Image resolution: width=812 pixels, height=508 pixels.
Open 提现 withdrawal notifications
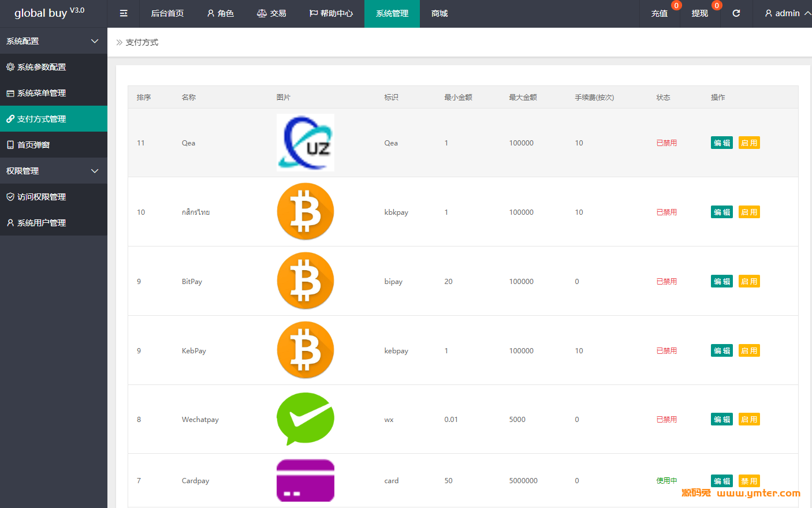pos(700,13)
